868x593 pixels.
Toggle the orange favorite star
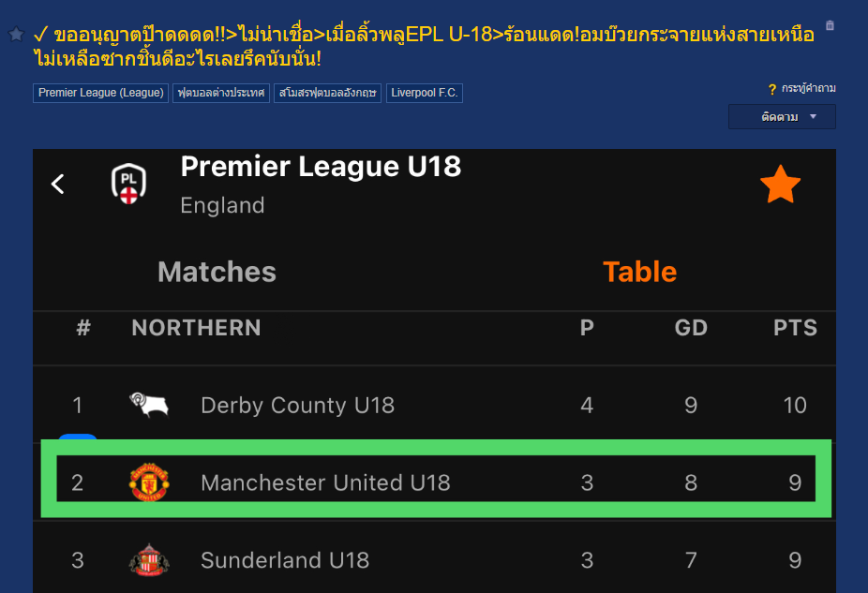click(780, 185)
